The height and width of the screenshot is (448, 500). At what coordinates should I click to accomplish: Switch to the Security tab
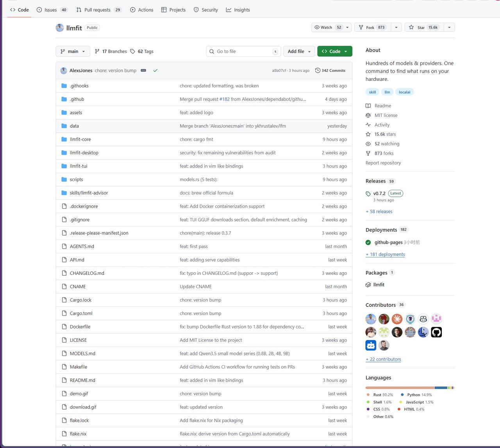pyautogui.click(x=206, y=10)
